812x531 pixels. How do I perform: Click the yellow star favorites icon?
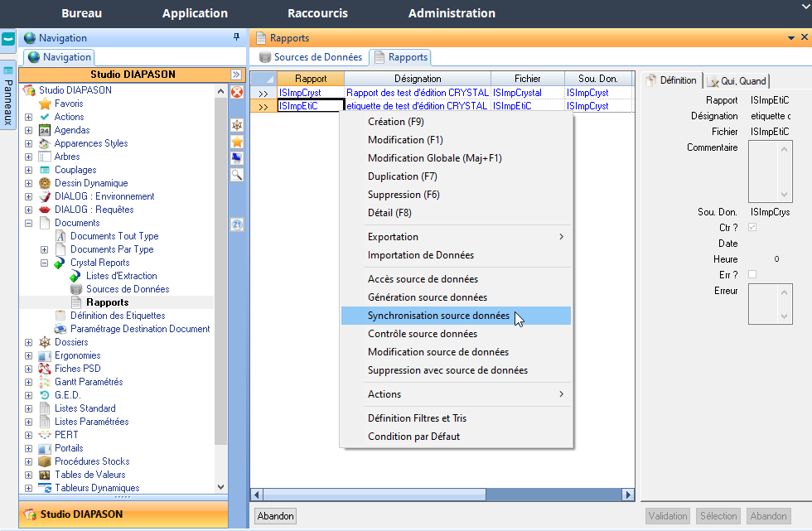pos(236,142)
